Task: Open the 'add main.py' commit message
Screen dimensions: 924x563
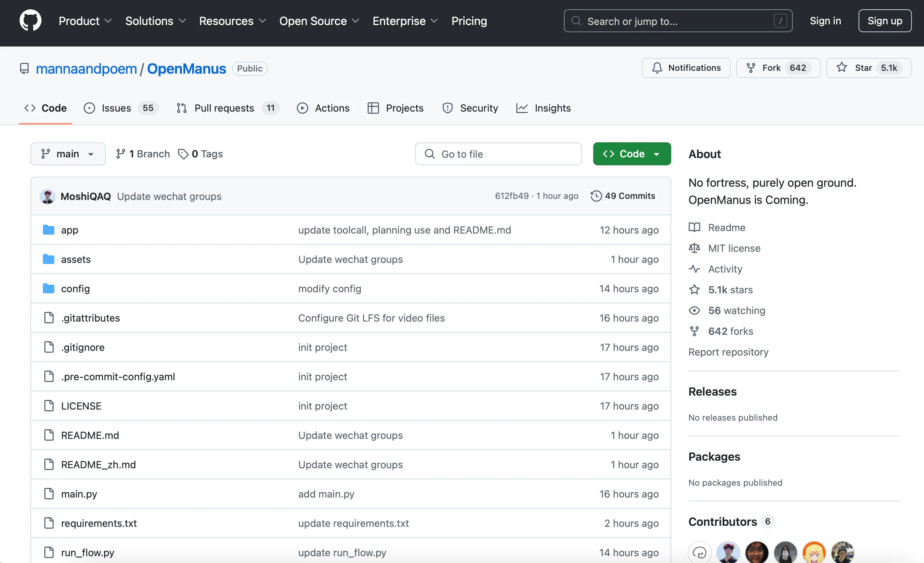Action: (326, 494)
